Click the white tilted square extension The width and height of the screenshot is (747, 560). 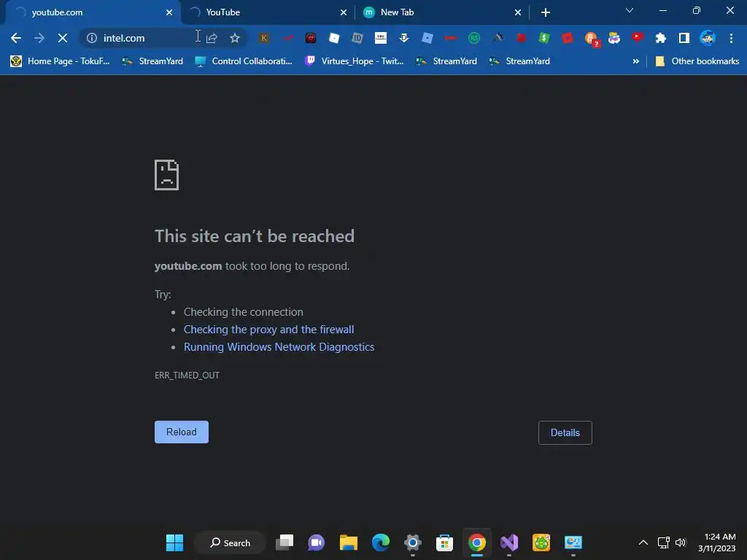pos(334,38)
